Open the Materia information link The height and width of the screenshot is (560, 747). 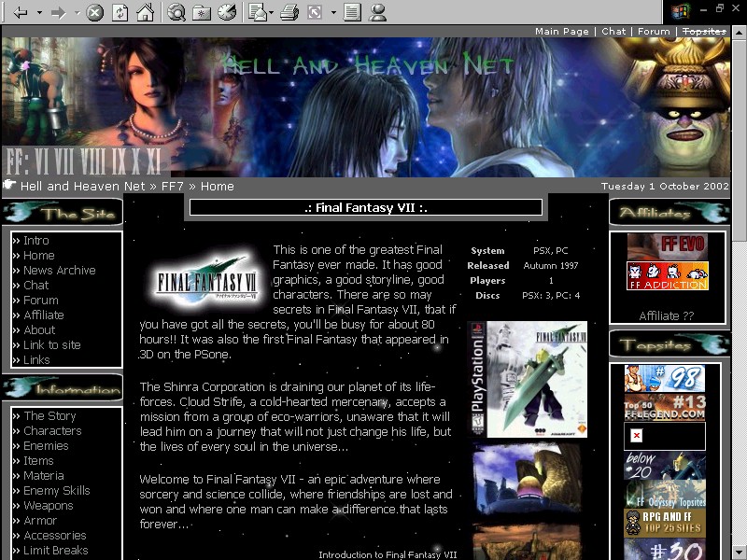pos(44,475)
